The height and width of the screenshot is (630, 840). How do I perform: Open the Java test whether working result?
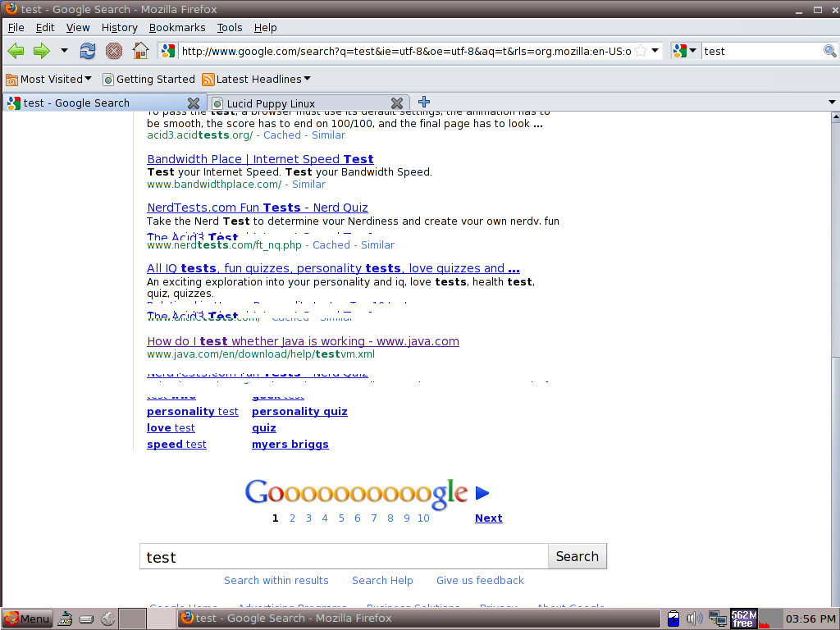(304, 341)
